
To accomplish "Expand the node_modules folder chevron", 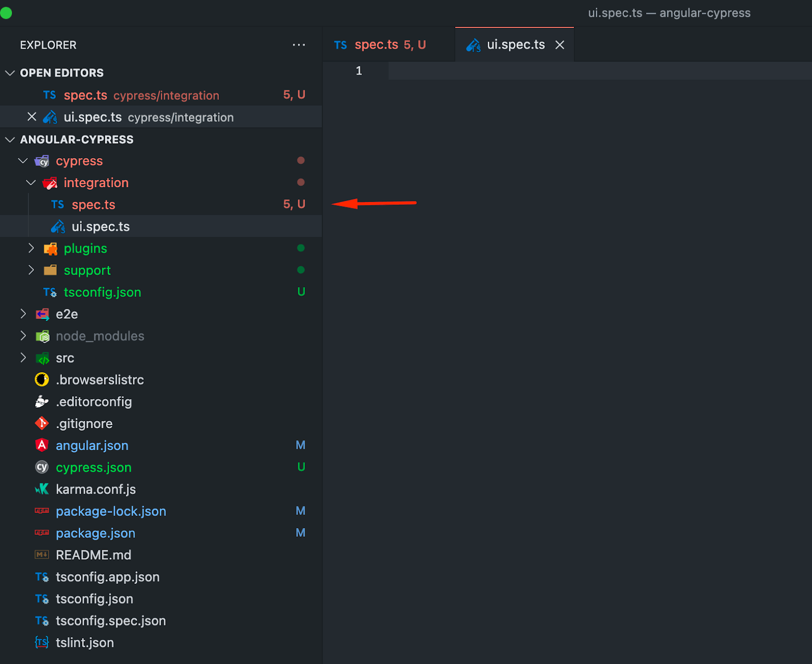I will 23,336.
